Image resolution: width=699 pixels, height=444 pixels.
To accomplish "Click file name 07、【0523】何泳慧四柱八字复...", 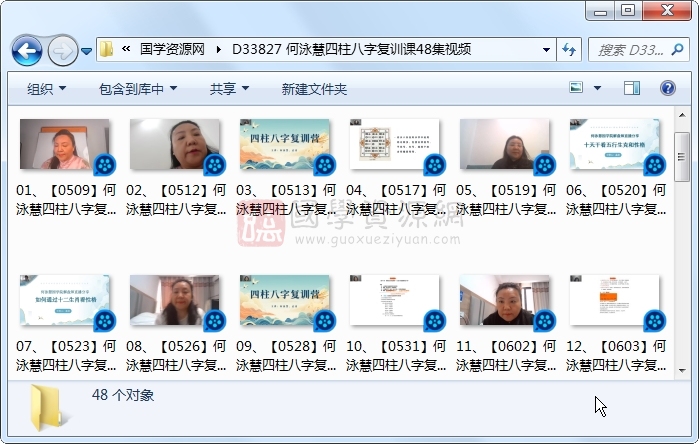I will pos(66,355).
